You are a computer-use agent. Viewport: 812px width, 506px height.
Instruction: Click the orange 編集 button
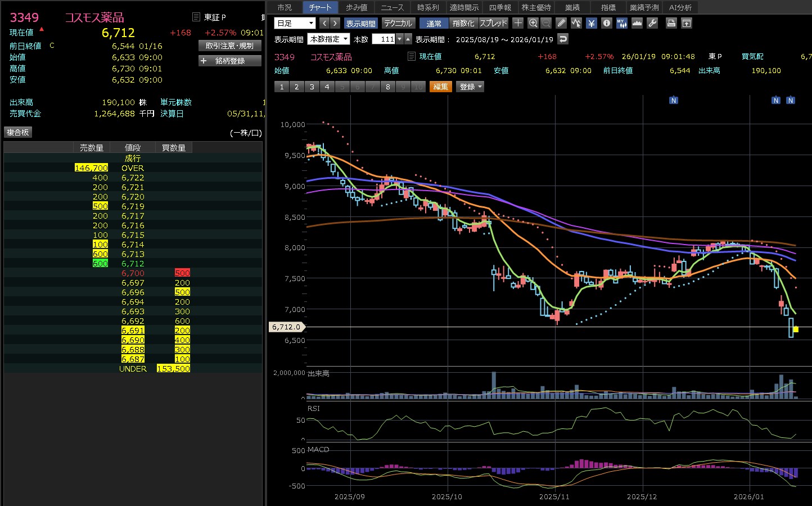(441, 87)
